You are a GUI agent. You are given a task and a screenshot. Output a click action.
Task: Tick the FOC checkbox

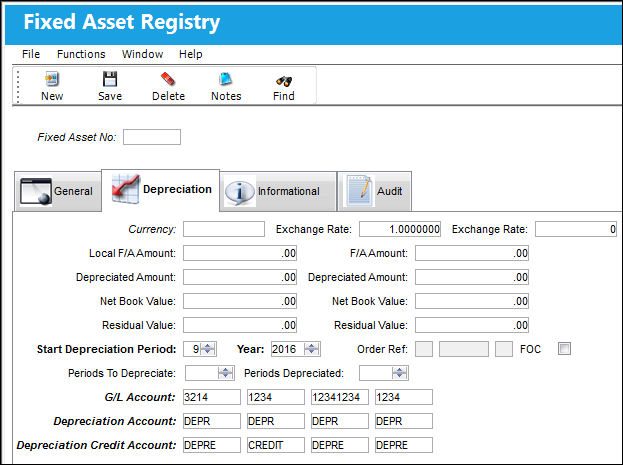click(x=564, y=349)
